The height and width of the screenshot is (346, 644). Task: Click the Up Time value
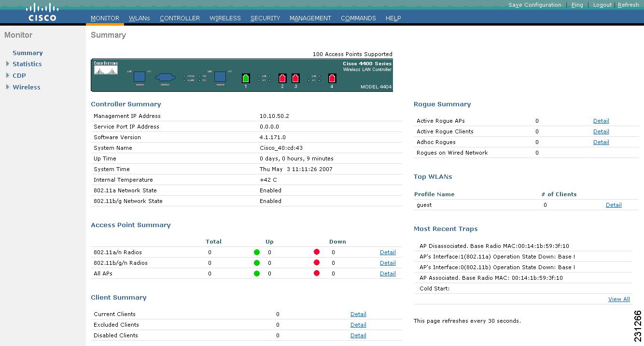[296, 159]
